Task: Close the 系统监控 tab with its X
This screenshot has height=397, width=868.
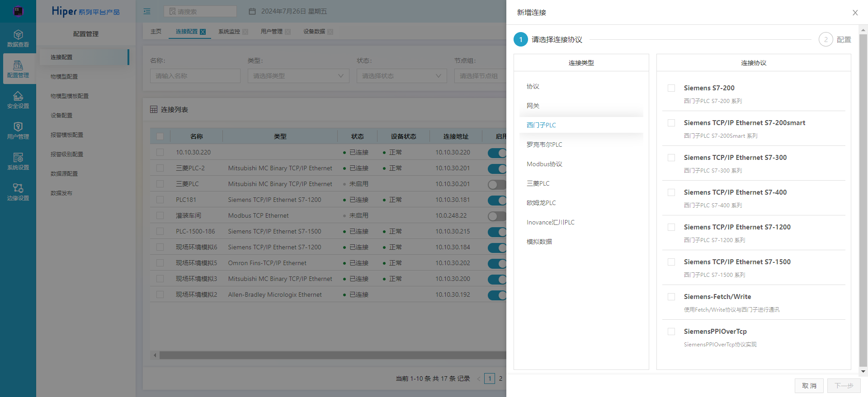Action: tap(245, 32)
